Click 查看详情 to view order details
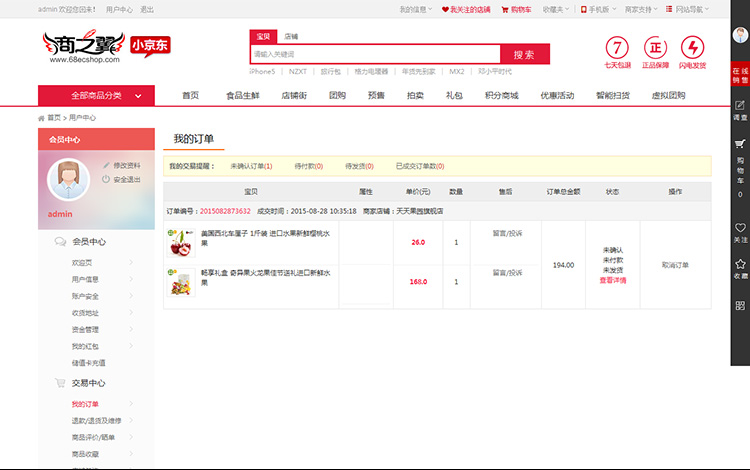Viewport: 750px width, 470px height. tap(613, 281)
